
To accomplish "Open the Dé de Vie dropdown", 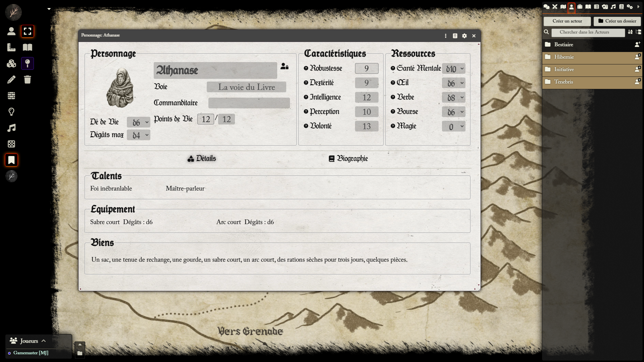I will coord(138,122).
